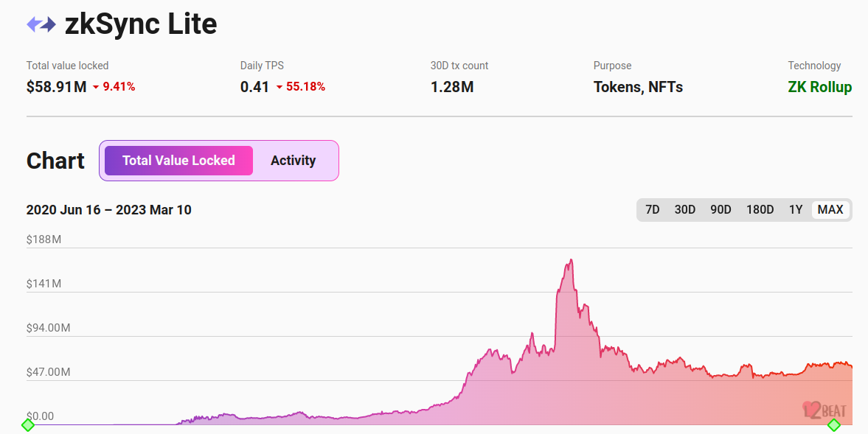Click the $141M axis label
Viewport: 868px width, 434px height.
pos(44,284)
